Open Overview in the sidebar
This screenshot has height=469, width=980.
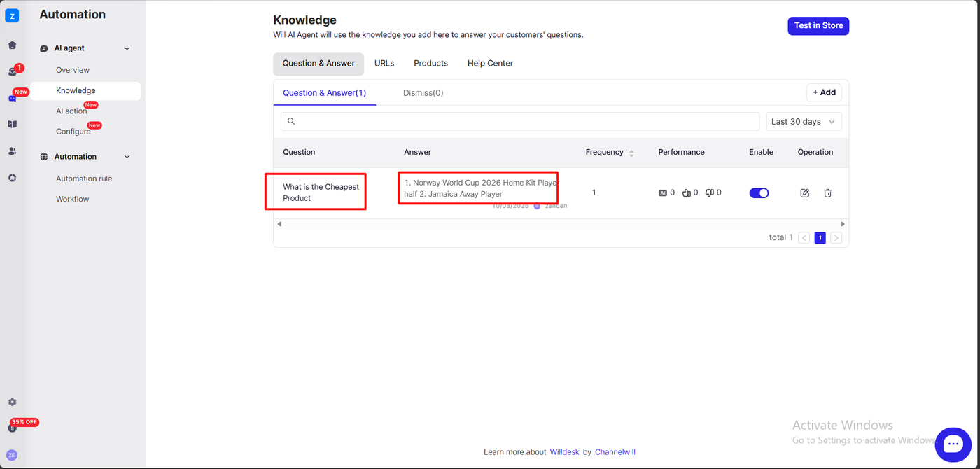[73, 70]
